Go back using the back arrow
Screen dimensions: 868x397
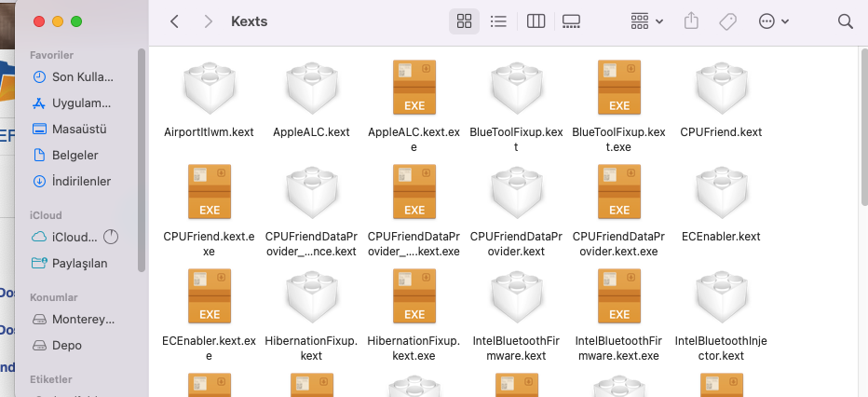(x=174, y=21)
